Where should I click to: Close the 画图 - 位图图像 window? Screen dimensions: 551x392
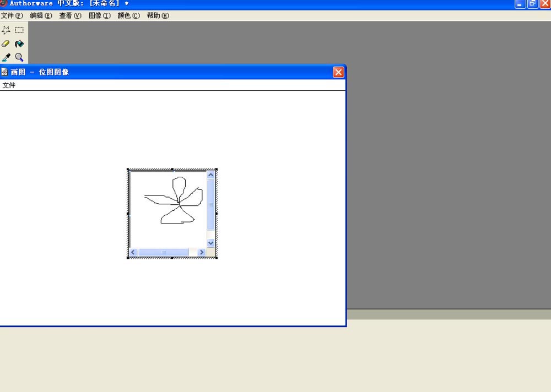(338, 72)
